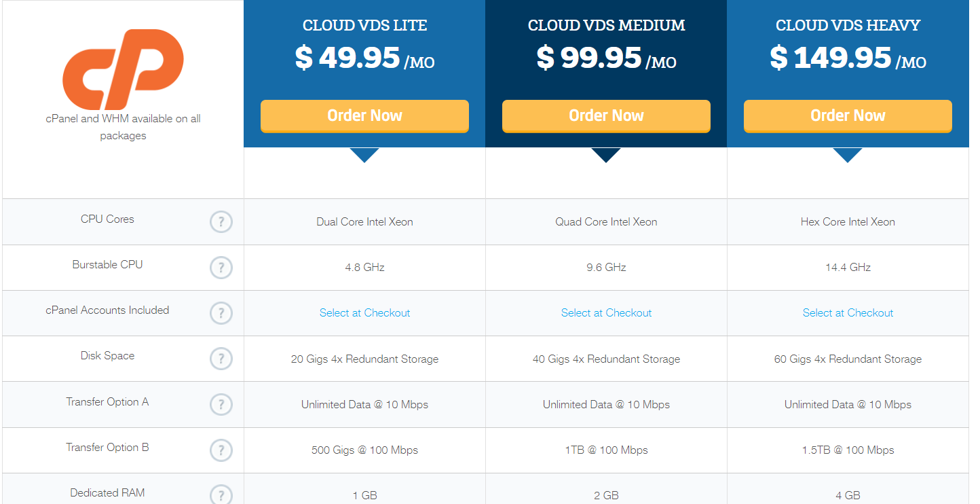Order the Cloud VDS Heavy plan

848,116
